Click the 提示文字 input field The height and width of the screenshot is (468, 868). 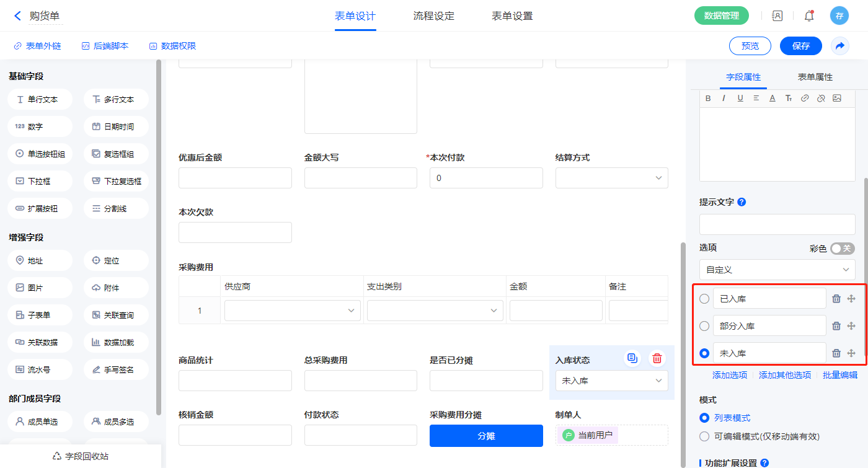pos(777,224)
